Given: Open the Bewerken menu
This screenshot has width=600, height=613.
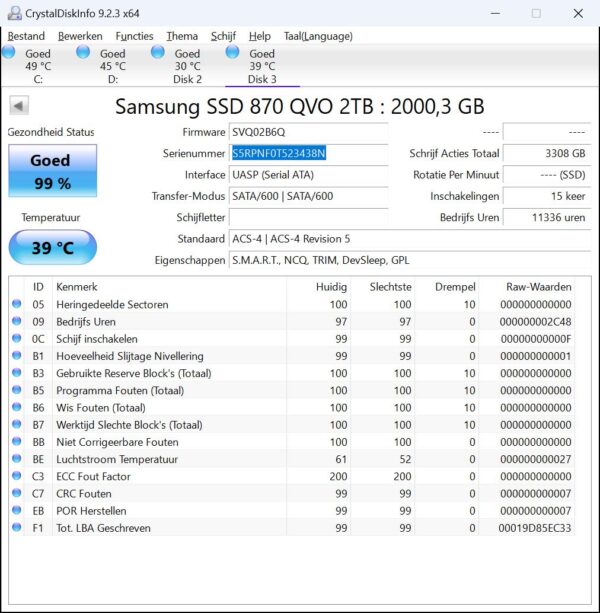Looking at the screenshot, I should point(80,36).
